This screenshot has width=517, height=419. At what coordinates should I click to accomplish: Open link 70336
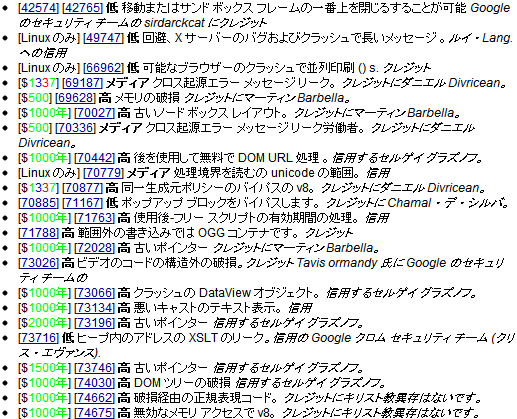(x=75, y=128)
